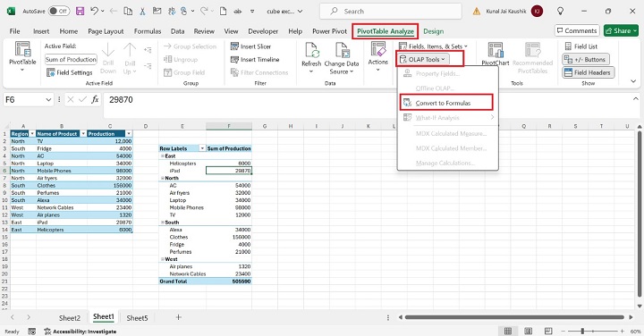Collapse the South group in the pivot table
The image size is (644, 336).
click(x=163, y=223)
